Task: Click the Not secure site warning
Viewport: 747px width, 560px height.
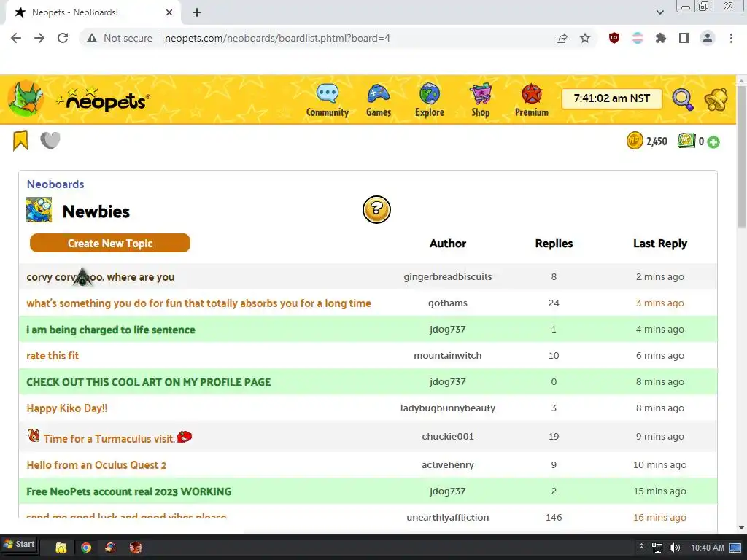Action: coord(120,38)
